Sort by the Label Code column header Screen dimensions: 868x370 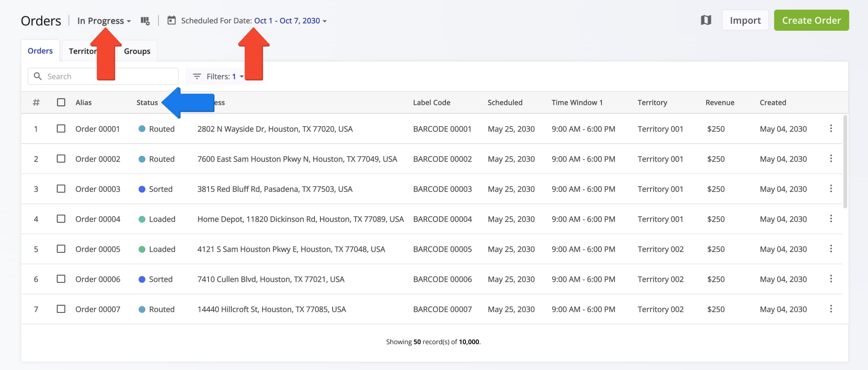coord(431,102)
